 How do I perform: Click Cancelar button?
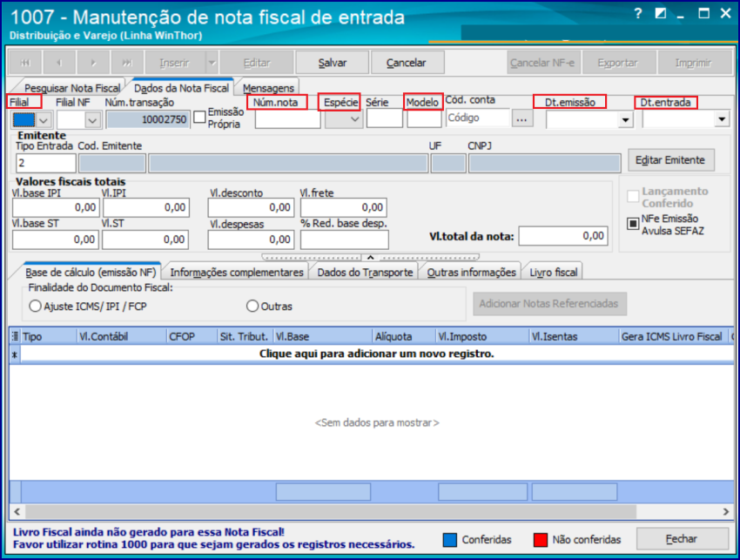[x=406, y=63]
